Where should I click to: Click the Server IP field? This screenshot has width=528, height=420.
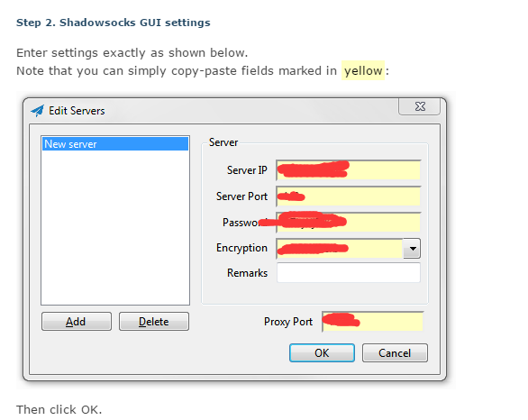(x=349, y=170)
